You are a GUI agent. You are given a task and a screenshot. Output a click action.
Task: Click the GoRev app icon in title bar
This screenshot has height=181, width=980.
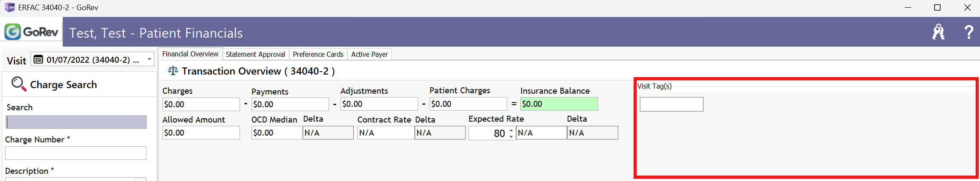[x=9, y=7]
